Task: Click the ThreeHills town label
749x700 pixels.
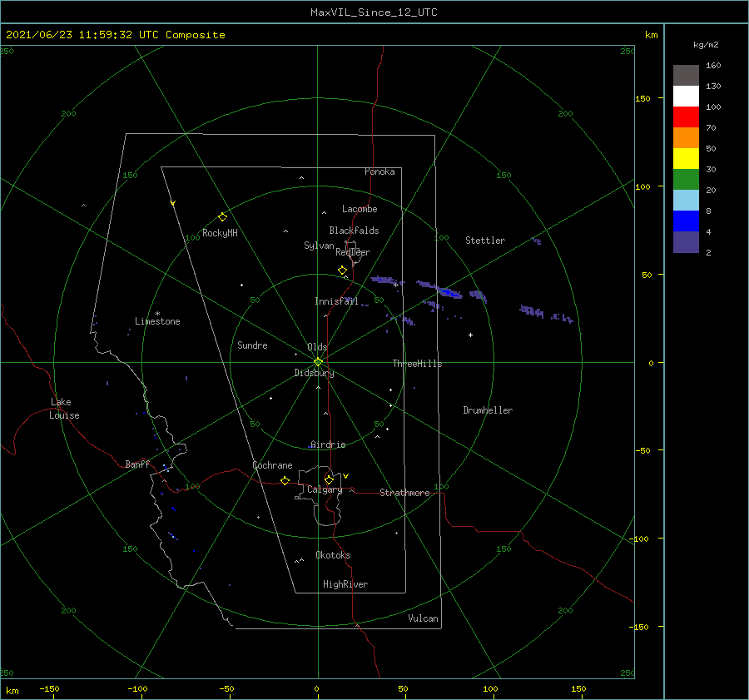Action: (x=418, y=364)
